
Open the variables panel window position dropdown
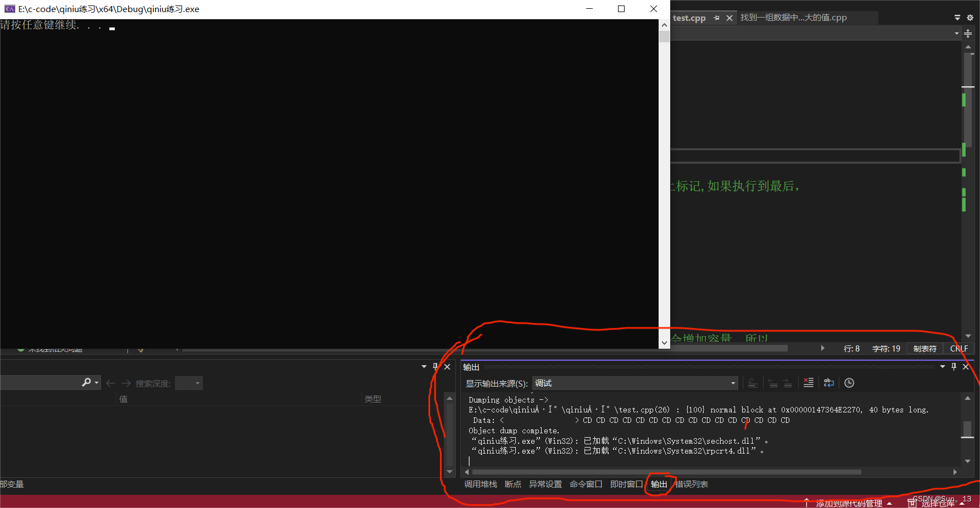point(424,366)
